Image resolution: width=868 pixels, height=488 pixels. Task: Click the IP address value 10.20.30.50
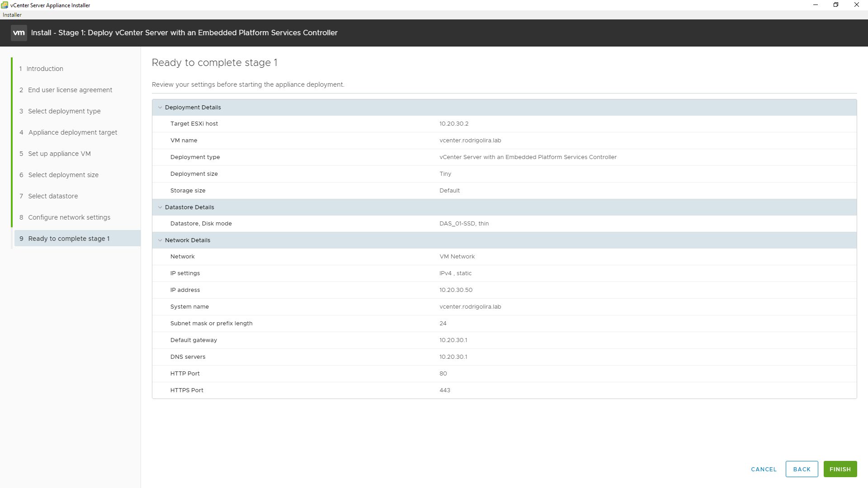(x=456, y=290)
